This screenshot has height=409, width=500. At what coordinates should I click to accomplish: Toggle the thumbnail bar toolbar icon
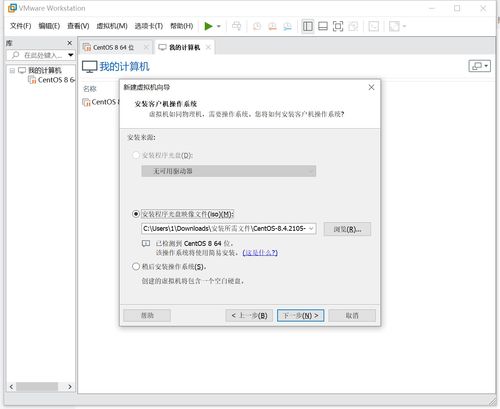point(323,26)
